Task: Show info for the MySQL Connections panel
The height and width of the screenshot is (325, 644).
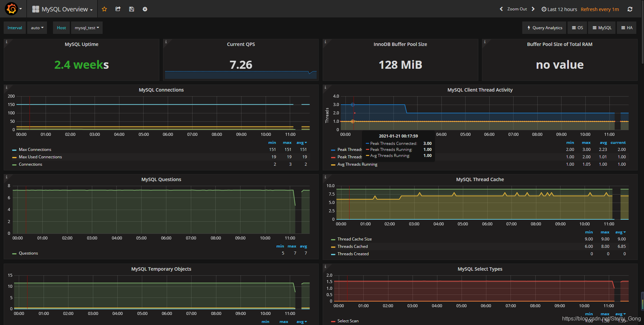Action: pyautogui.click(x=6, y=87)
